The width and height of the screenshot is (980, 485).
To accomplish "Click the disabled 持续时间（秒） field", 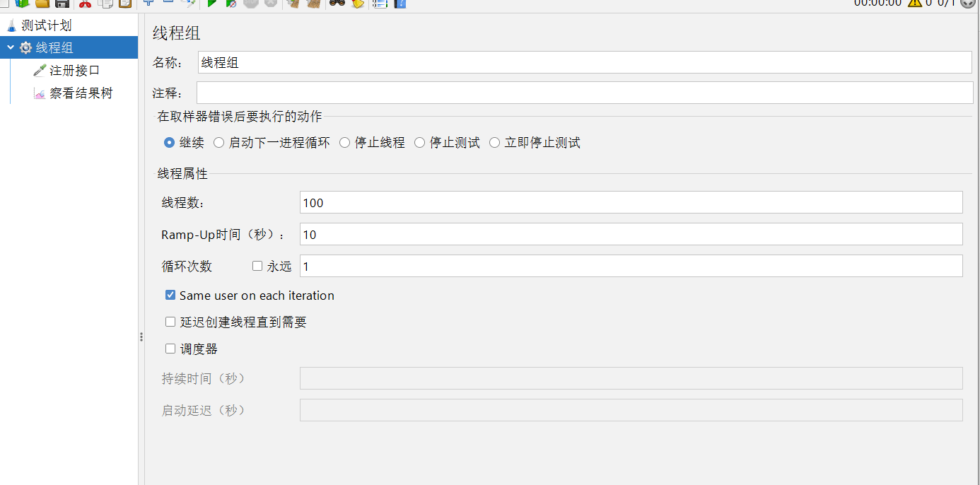I will pyautogui.click(x=631, y=378).
